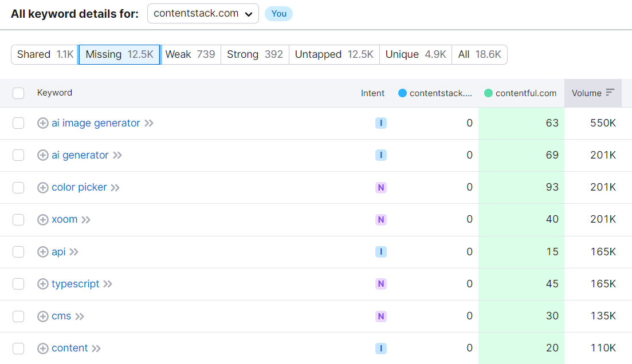Click the contentful position value '63'
This screenshot has height=364, width=632.
pyautogui.click(x=552, y=123)
